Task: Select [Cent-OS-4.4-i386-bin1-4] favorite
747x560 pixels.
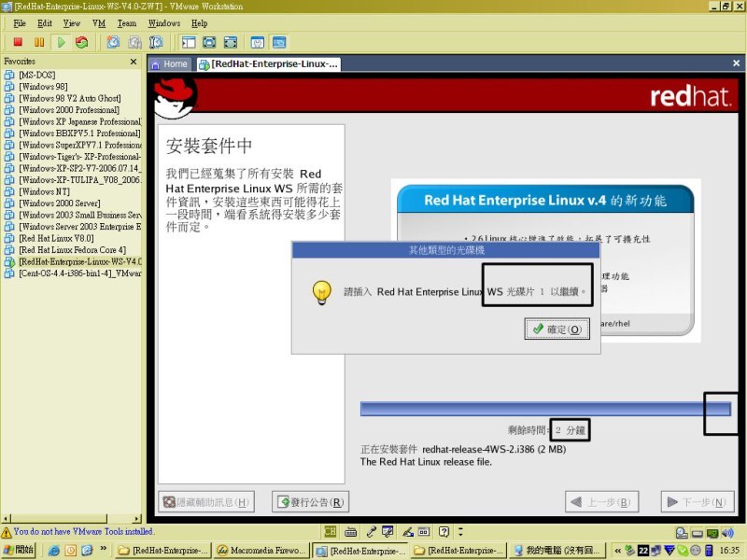Action: point(73,273)
